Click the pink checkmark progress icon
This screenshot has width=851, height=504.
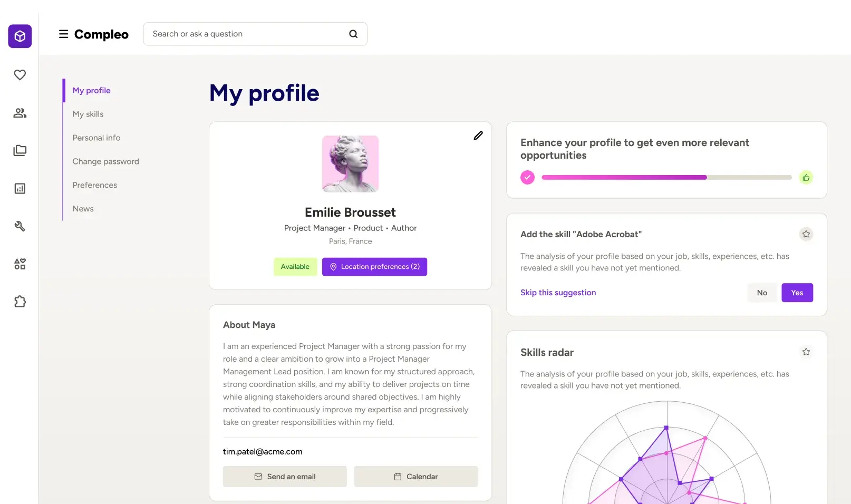pos(527,178)
